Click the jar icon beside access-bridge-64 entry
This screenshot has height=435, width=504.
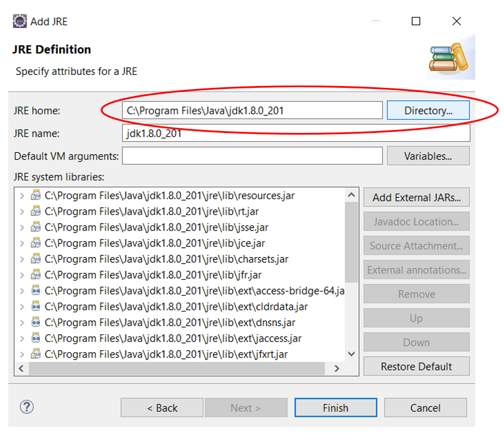pyautogui.click(x=36, y=290)
